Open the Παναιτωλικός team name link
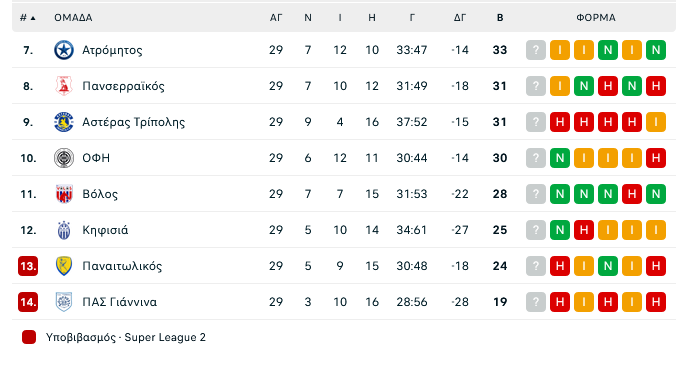 pyautogui.click(x=122, y=266)
